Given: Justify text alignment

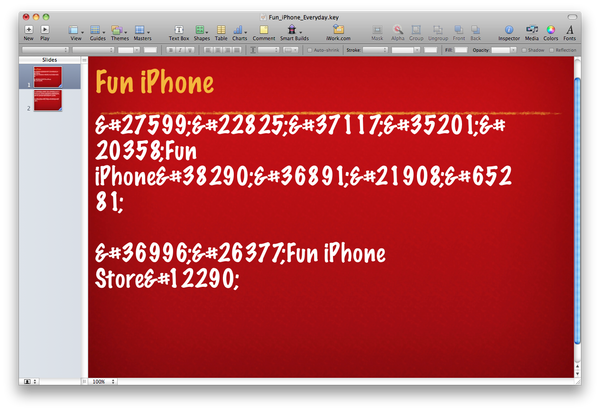Looking at the screenshot, I should 237,50.
